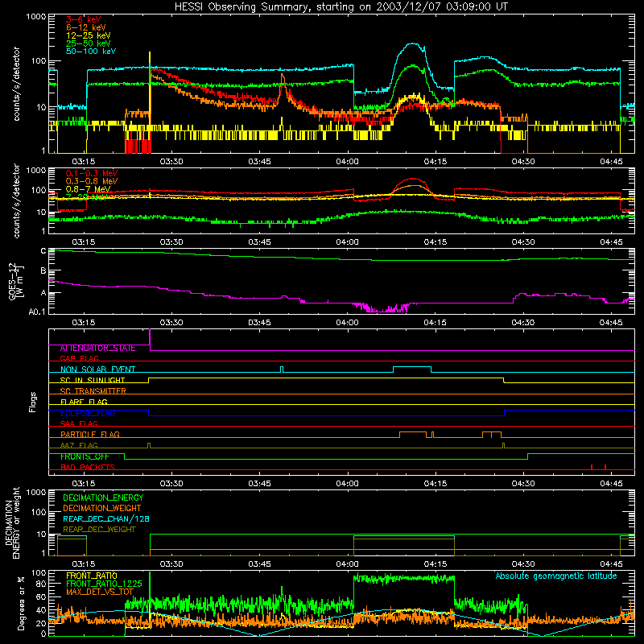
Task: Select the REAR_DEC_WEIGHT legend label
Action: coord(99,530)
